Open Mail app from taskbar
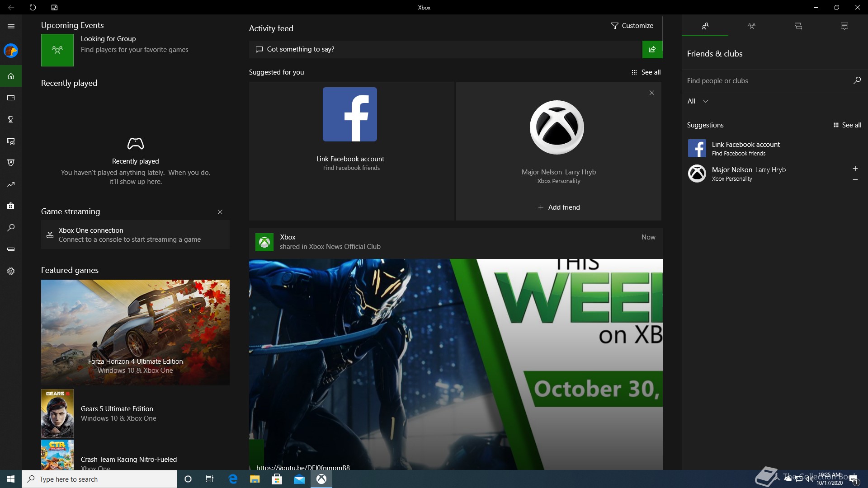This screenshot has width=868, height=488. coord(299,479)
